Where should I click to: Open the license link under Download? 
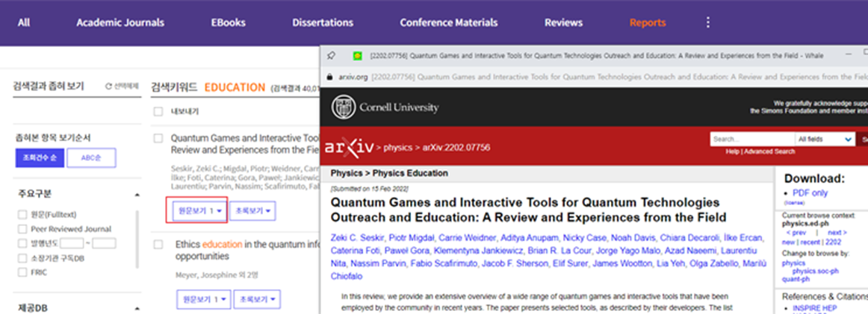(793, 203)
